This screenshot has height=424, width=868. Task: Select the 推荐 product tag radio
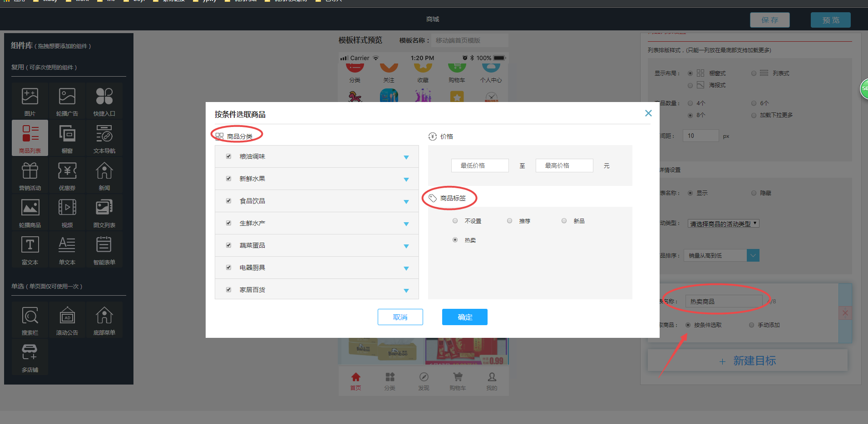pyautogui.click(x=510, y=221)
